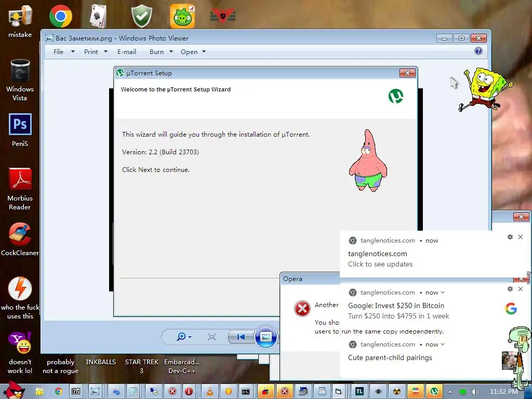Dismiss the Bitcoin notification with X
Image resolution: width=532 pixels, height=399 pixels.
tap(521, 289)
